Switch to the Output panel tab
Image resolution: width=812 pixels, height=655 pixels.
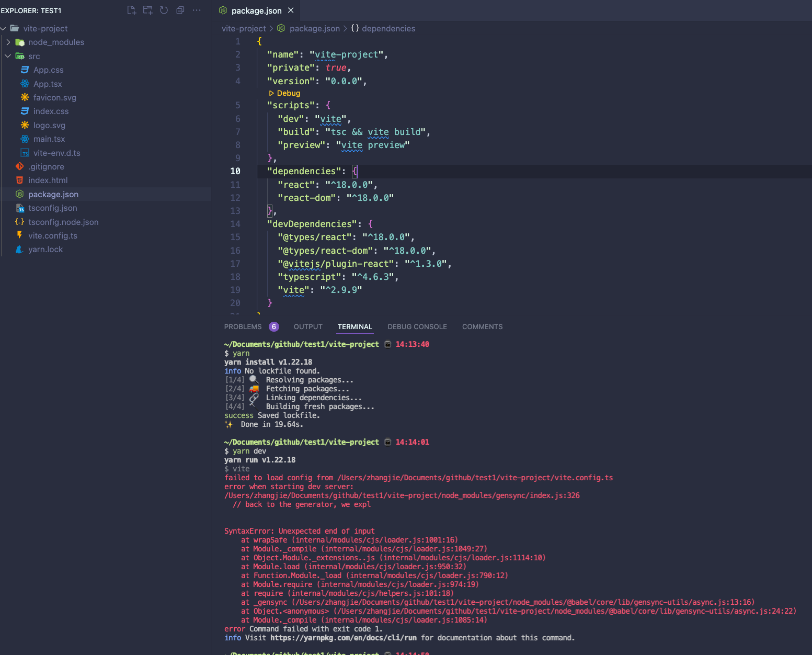pyautogui.click(x=308, y=326)
